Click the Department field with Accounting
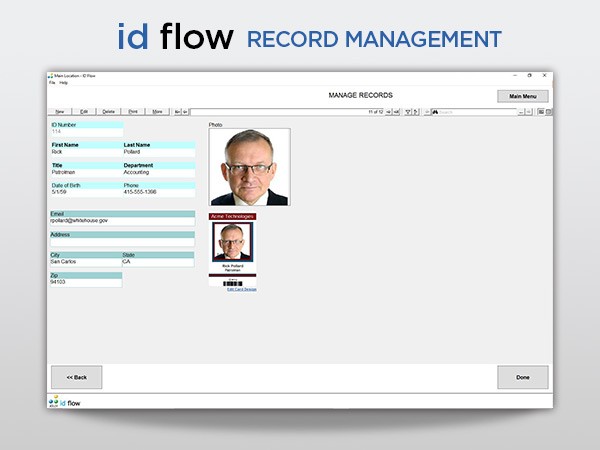The image size is (600, 450). click(x=159, y=173)
